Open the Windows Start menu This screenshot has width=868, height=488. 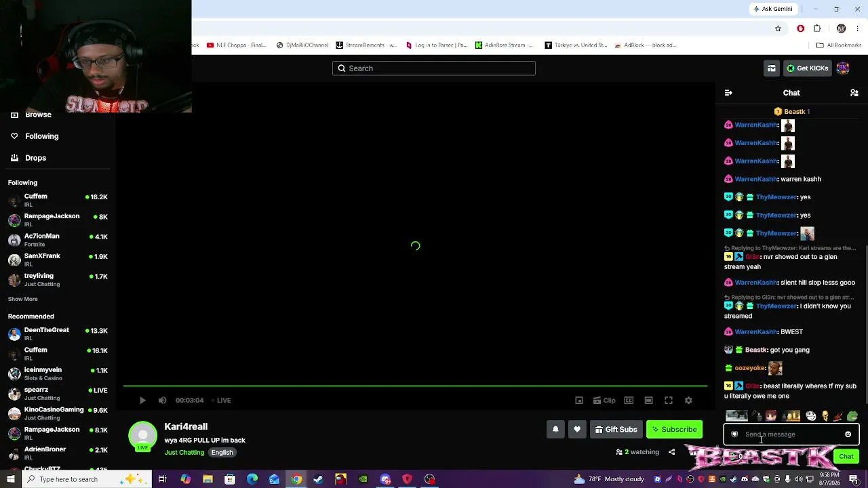pyautogui.click(x=10, y=479)
